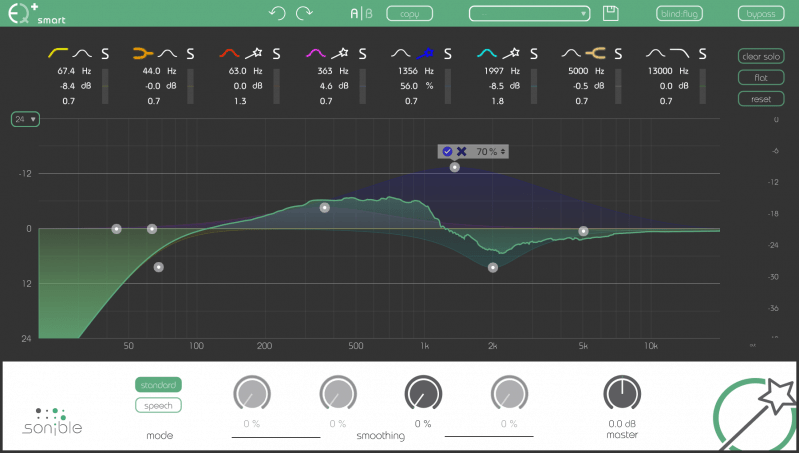
Task: Expand the 24 dB range dropdown
Action: tap(25, 119)
